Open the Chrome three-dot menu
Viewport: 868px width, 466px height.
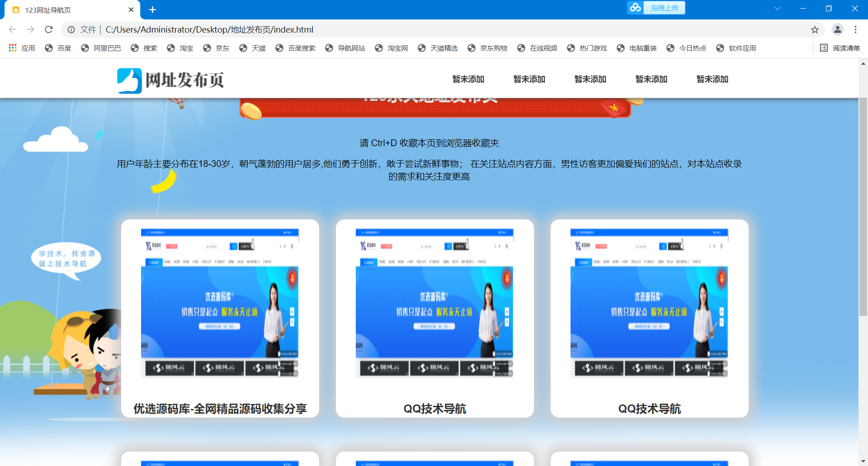[x=855, y=29]
